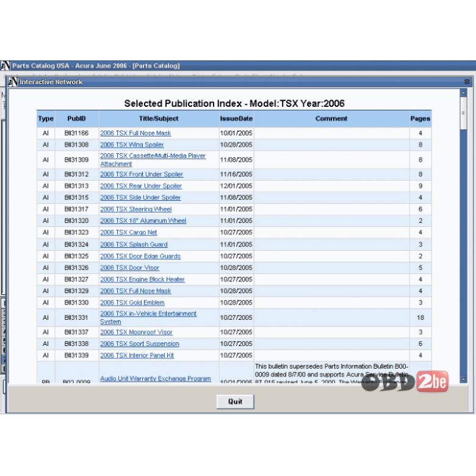Select PubID cell BII31331
This screenshot has height=476, width=476.
pos(76,317)
